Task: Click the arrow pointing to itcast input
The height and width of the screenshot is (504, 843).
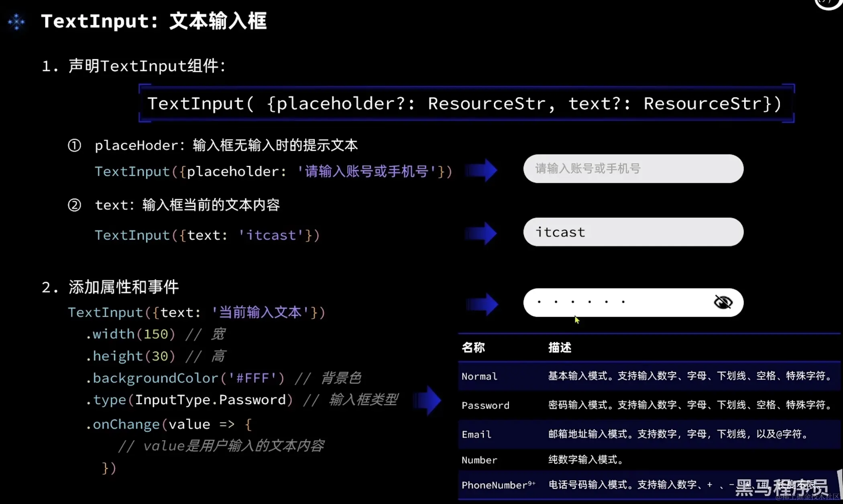Action: pyautogui.click(x=482, y=233)
